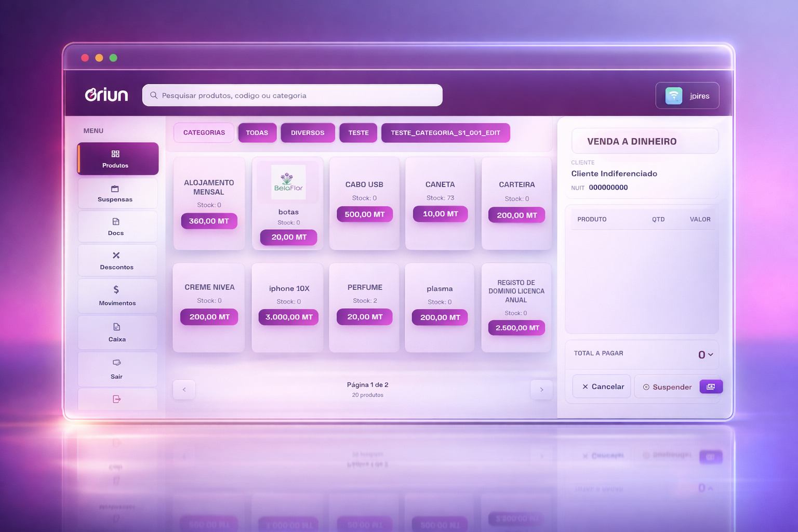Click the 20 produtos count text
This screenshot has width=798, height=532.
pyautogui.click(x=368, y=395)
